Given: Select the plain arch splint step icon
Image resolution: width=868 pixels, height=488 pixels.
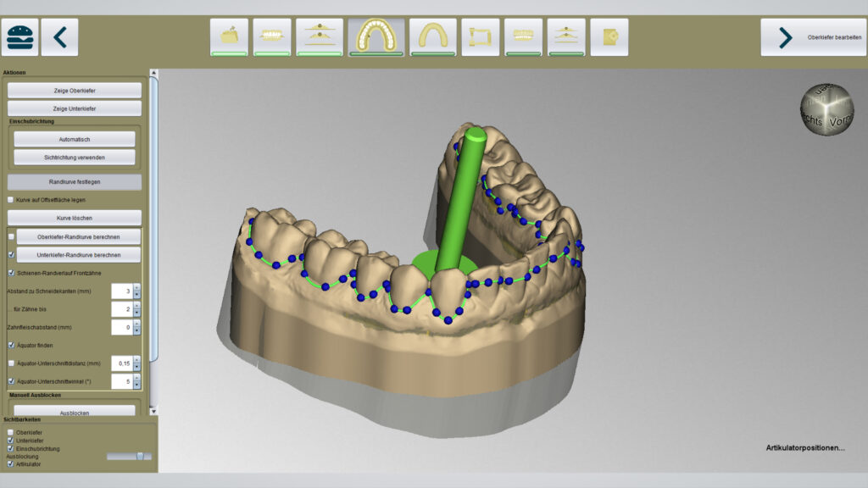Looking at the screenshot, I should coord(431,36).
